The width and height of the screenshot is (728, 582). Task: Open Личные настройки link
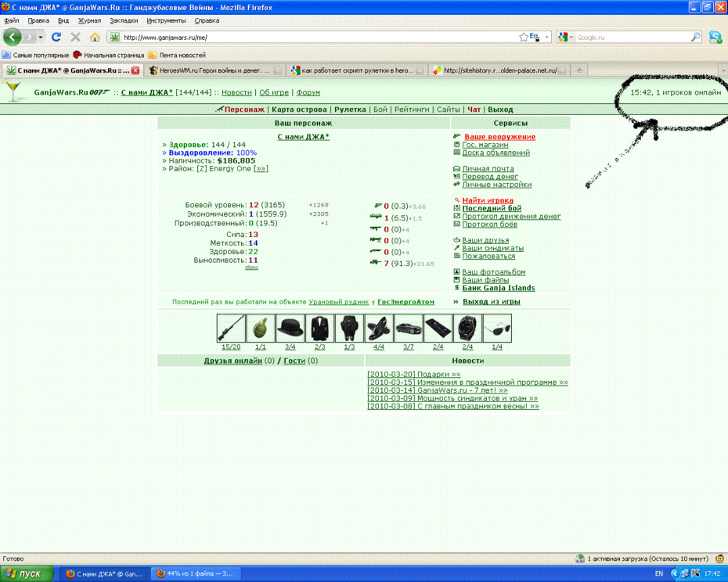[x=497, y=185]
